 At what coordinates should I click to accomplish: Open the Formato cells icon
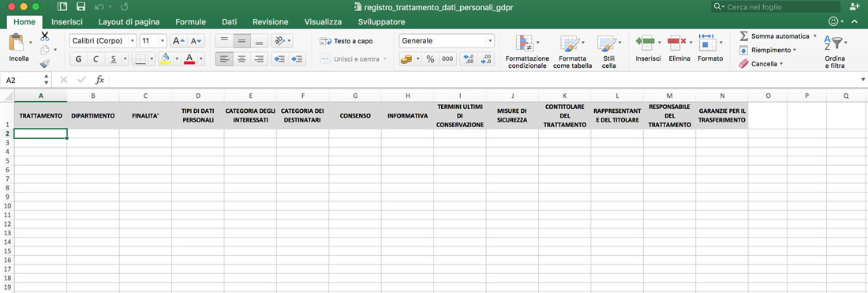pyautogui.click(x=707, y=42)
